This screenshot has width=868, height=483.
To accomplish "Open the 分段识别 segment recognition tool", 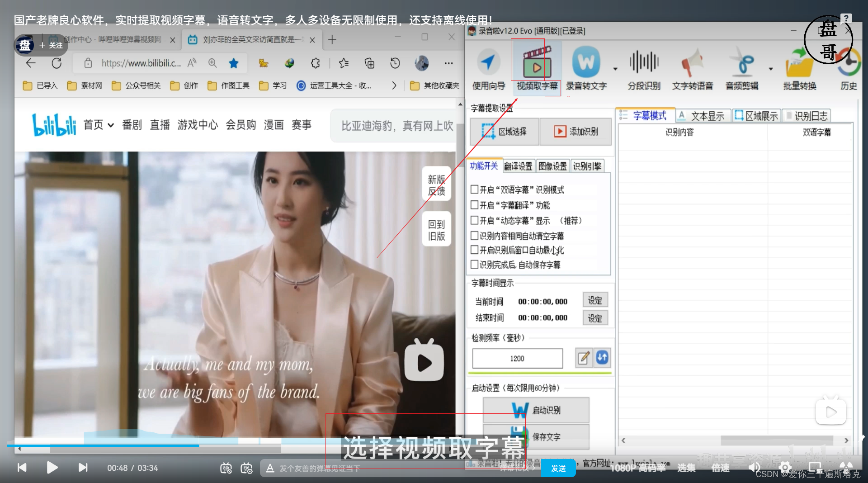I will [644, 69].
